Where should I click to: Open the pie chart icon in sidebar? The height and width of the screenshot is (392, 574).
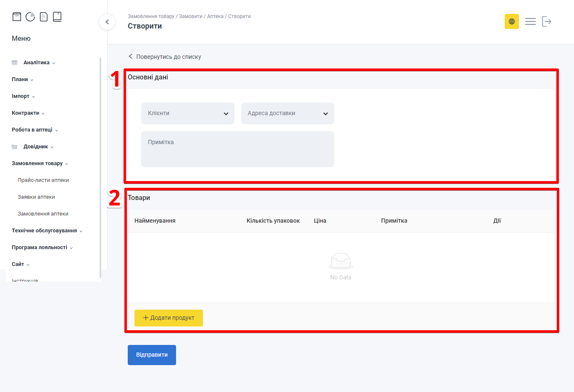click(x=30, y=17)
